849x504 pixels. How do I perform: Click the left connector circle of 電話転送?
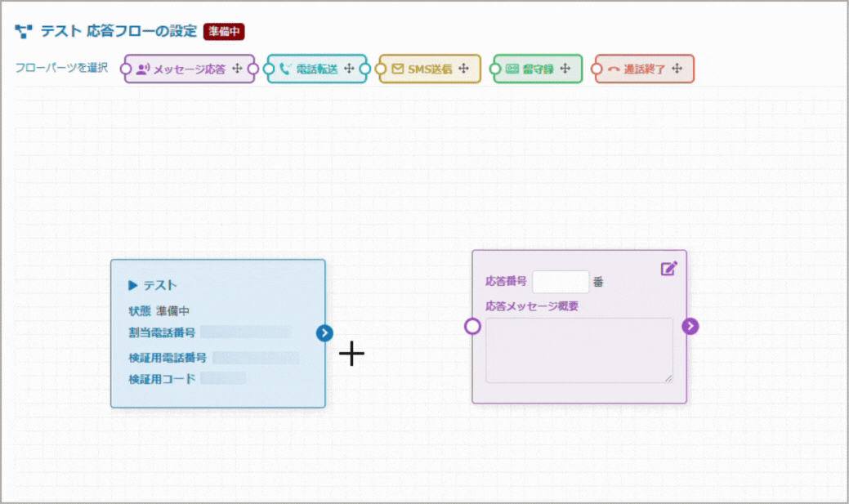[269, 69]
